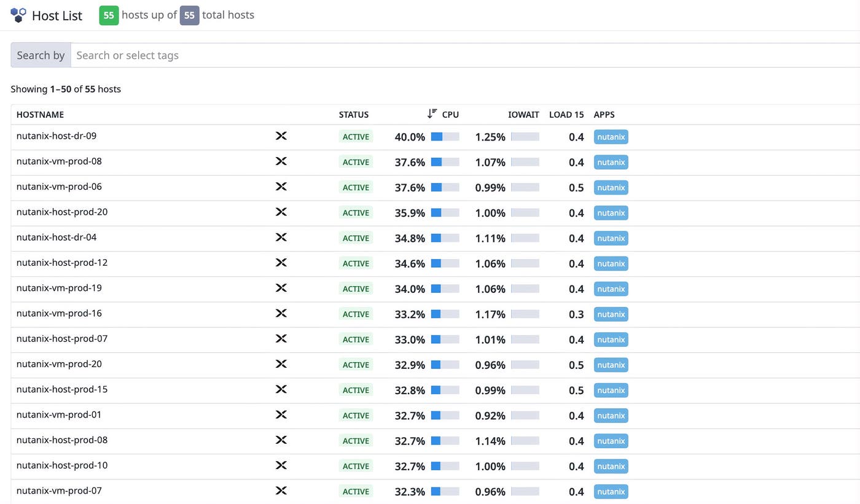Click the ACTIVE status badge for nutanix-vm-prod-16

(x=356, y=314)
